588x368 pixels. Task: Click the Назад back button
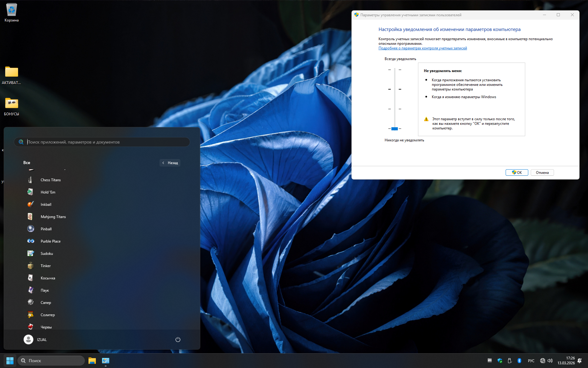click(170, 163)
